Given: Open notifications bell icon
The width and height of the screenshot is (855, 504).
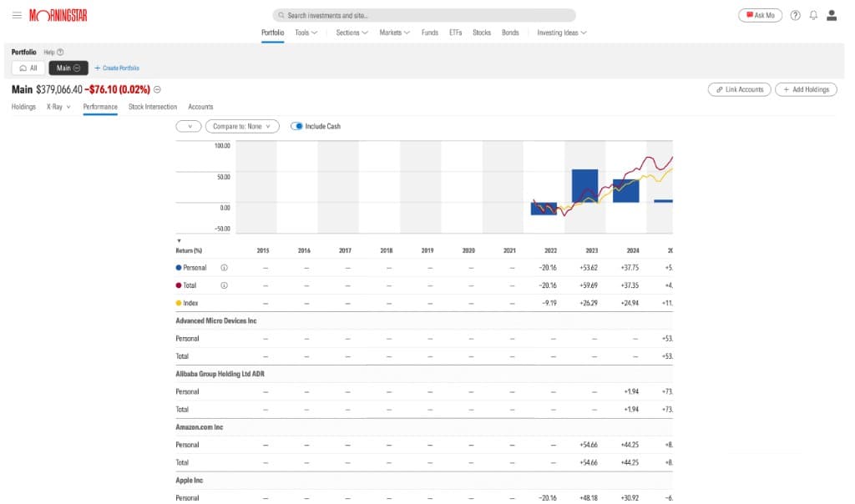Looking at the screenshot, I should click(x=813, y=15).
